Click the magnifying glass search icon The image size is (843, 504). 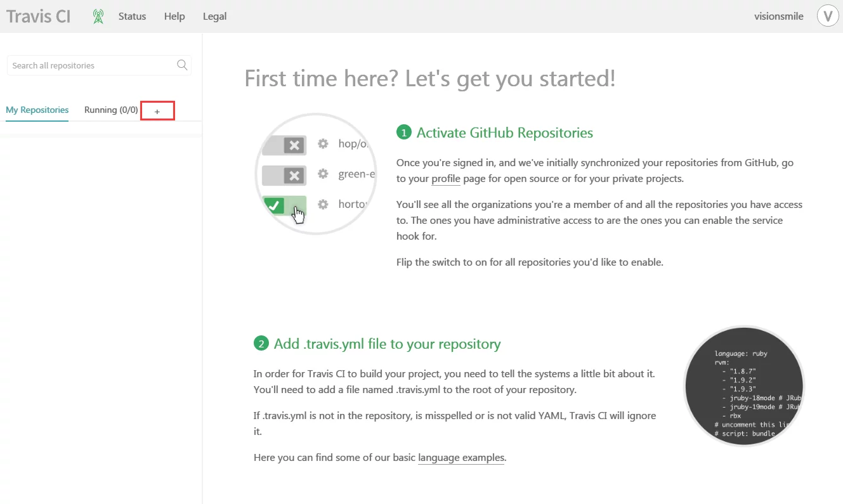pyautogui.click(x=182, y=65)
